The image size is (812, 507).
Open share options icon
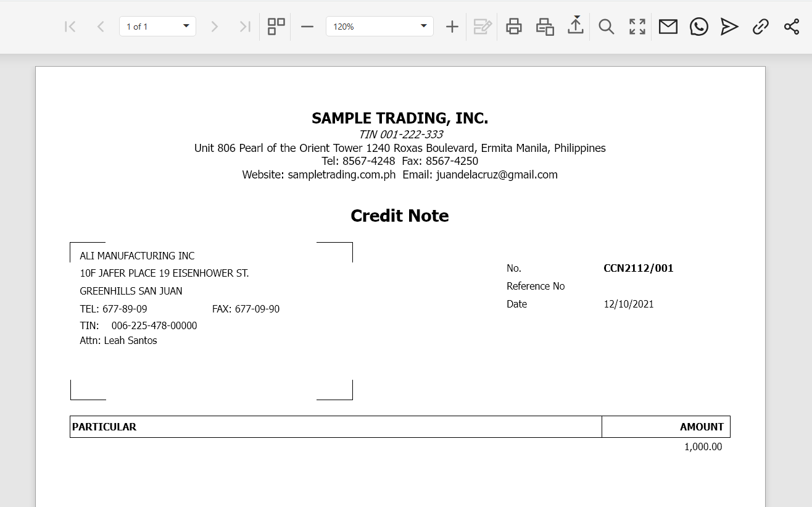pyautogui.click(x=792, y=27)
